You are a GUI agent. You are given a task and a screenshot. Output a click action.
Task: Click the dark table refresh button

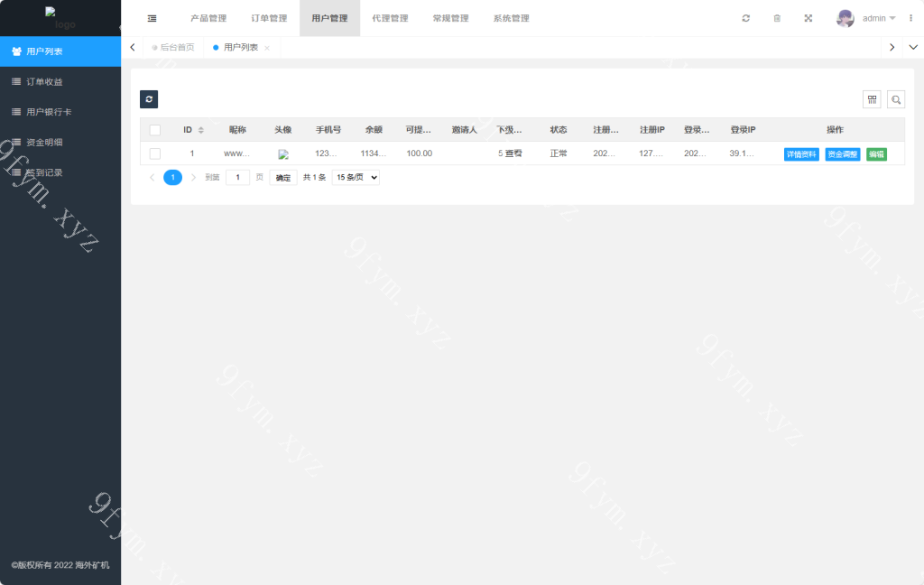pyautogui.click(x=149, y=99)
